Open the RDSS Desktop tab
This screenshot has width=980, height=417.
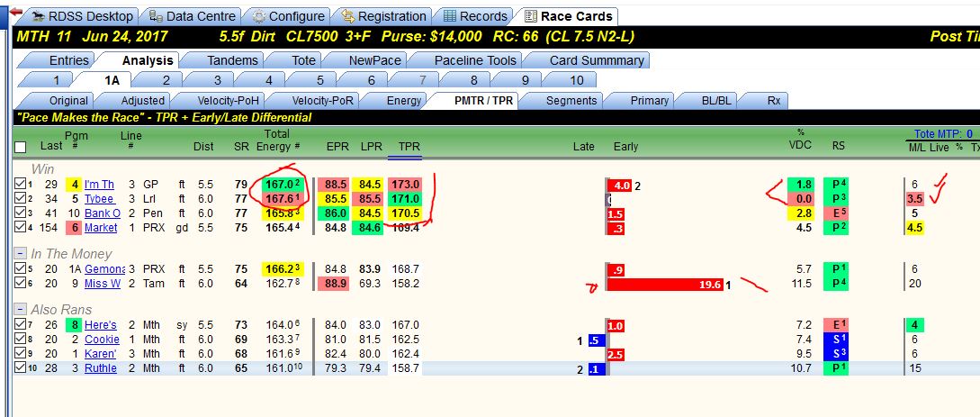click(83, 16)
